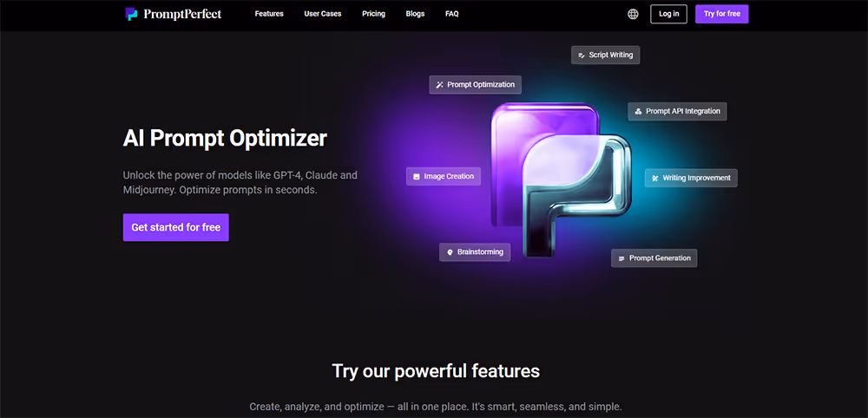The width and height of the screenshot is (868, 418).
Task: Click 'Create, analyze, and optimize' subtitle
Action: (436, 407)
